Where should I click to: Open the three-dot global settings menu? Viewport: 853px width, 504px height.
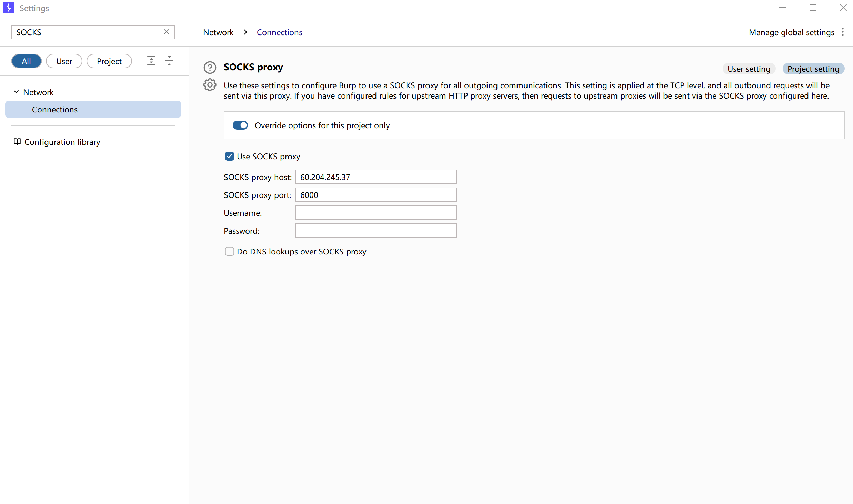click(842, 32)
